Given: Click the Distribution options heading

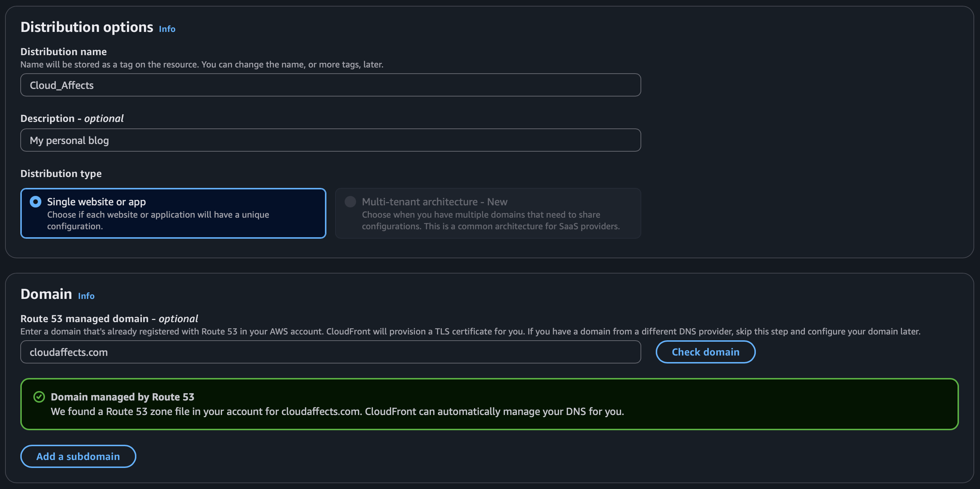Looking at the screenshot, I should pyautogui.click(x=87, y=28).
